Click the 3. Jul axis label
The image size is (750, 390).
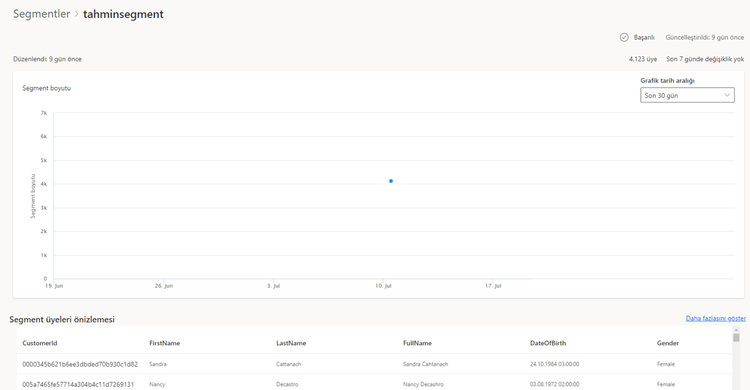(x=274, y=286)
